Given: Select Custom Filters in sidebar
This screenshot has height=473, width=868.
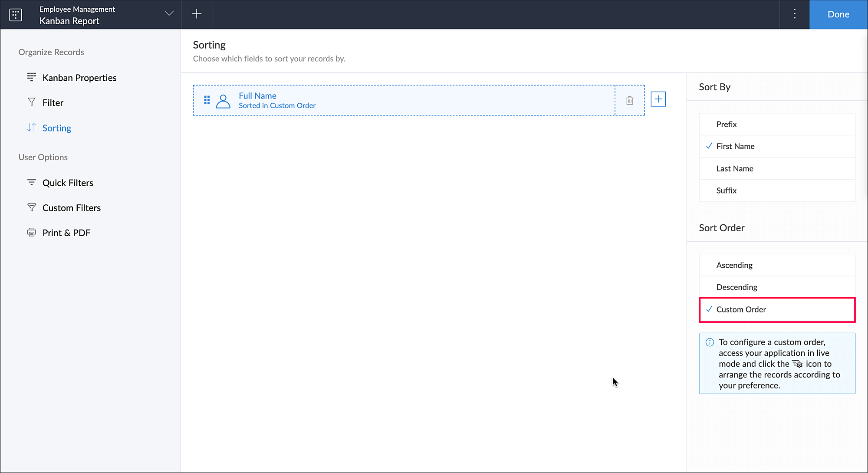Looking at the screenshot, I should coord(71,208).
